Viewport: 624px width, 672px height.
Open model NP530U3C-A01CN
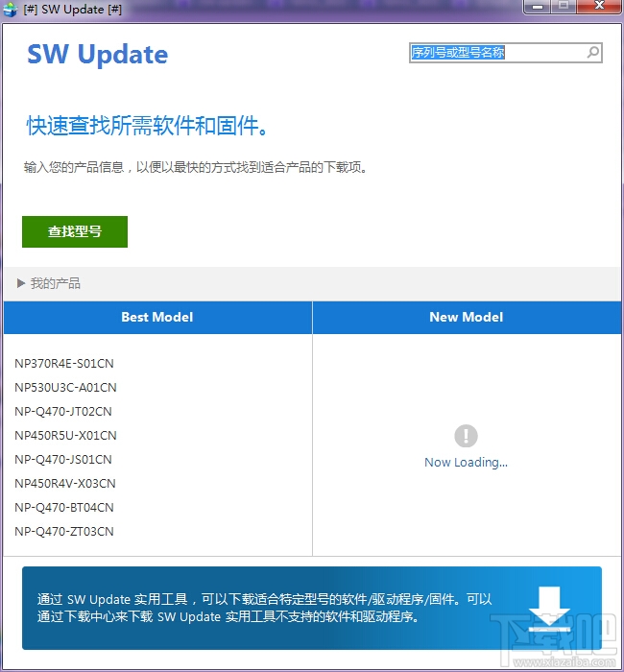tap(65, 388)
